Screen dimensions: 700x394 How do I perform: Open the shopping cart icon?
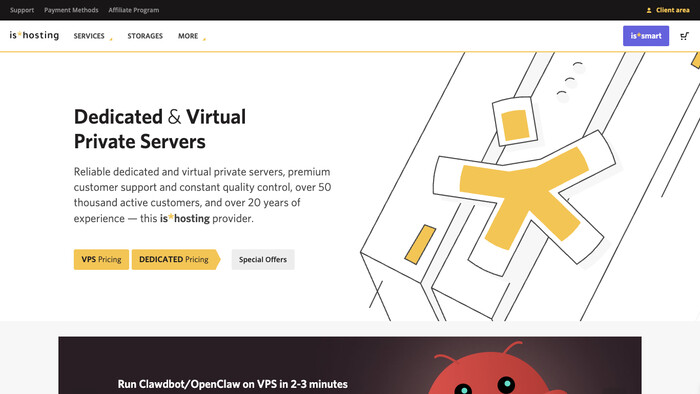point(684,36)
